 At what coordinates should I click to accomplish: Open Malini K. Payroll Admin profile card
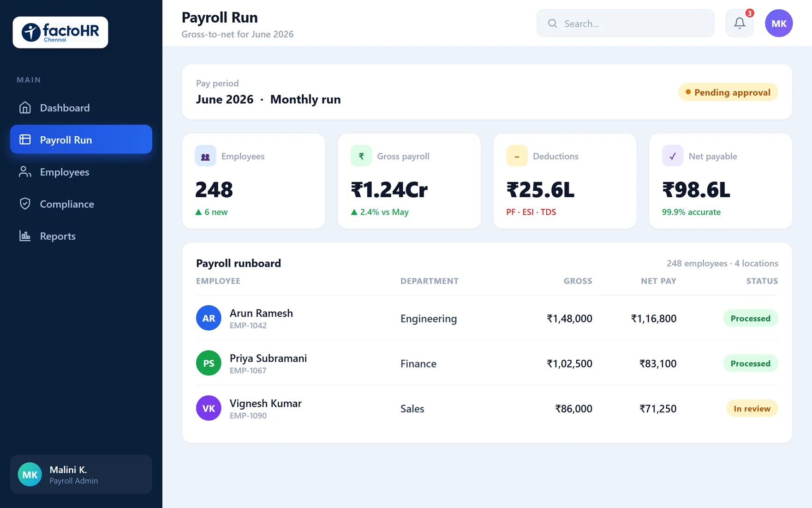pyautogui.click(x=81, y=474)
